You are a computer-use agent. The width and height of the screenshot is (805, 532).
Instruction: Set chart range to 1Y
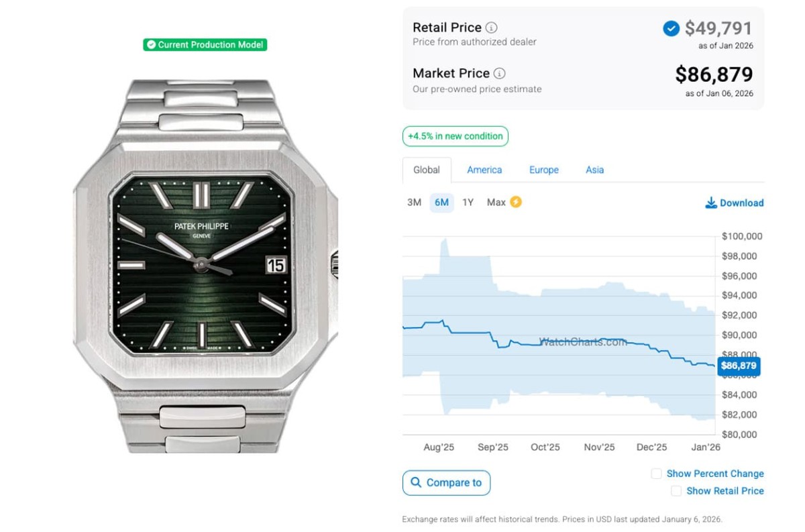click(x=468, y=202)
